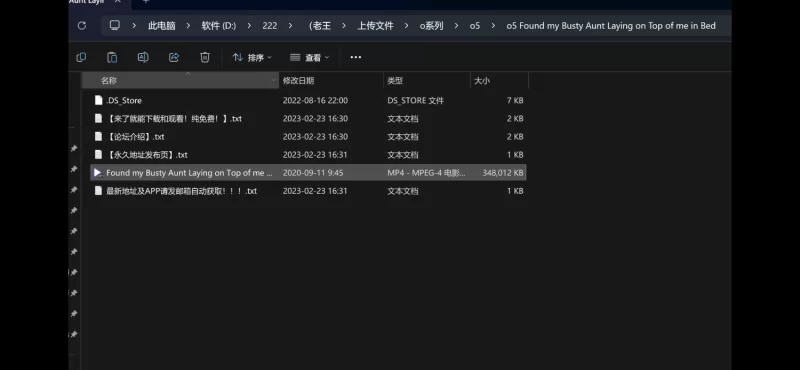
Task: Sort by the 类型 column header
Action: (427, 81)
